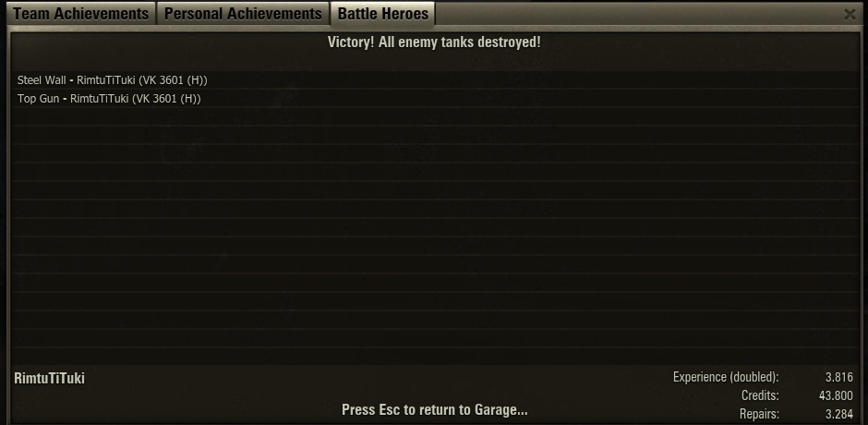Click the first empty row below Top Gun
Screen dimensions: 868x425
click(x=435, y=117)
